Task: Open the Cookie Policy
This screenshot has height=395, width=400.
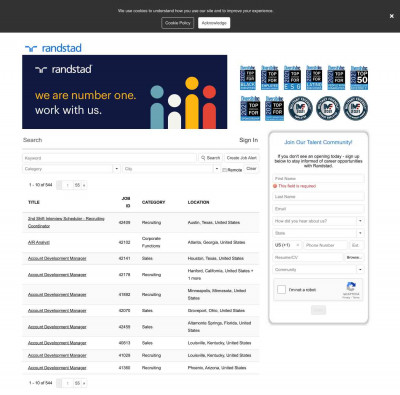Action: tap(178, 23)
